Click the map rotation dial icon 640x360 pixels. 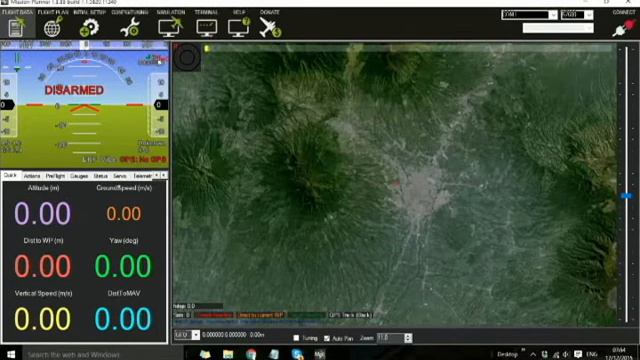[187, 57]
